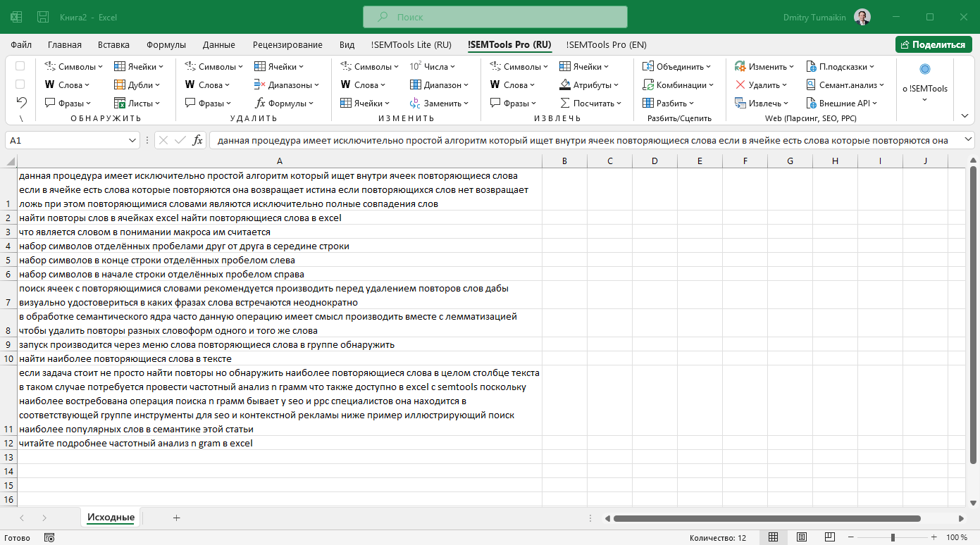Expand Символы in the ИЗВЛЕЧЬ group

(x=519, y=67)
